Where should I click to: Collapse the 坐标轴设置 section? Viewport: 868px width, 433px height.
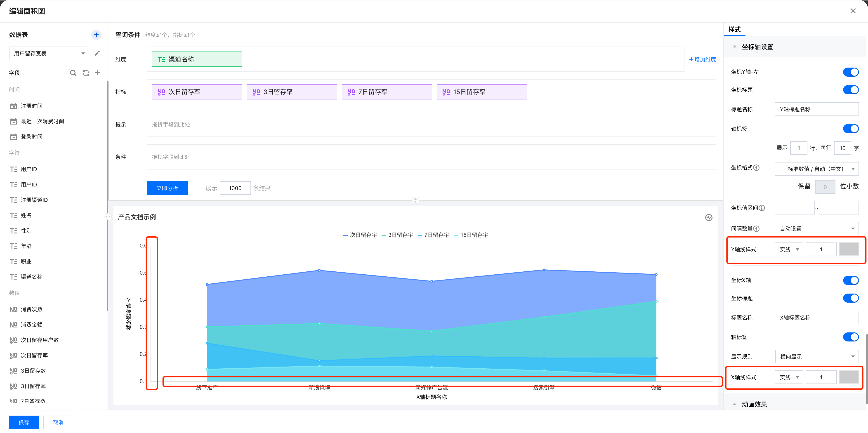coord(735,47)
